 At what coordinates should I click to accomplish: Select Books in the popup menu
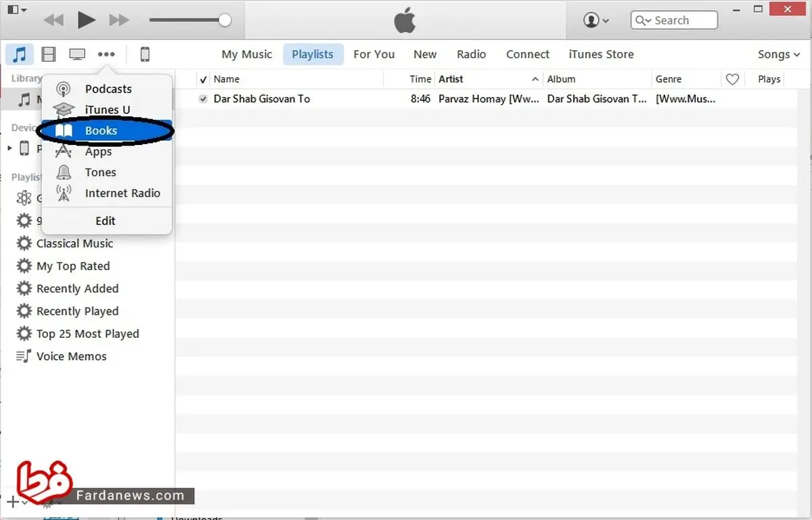pos(106,131)
